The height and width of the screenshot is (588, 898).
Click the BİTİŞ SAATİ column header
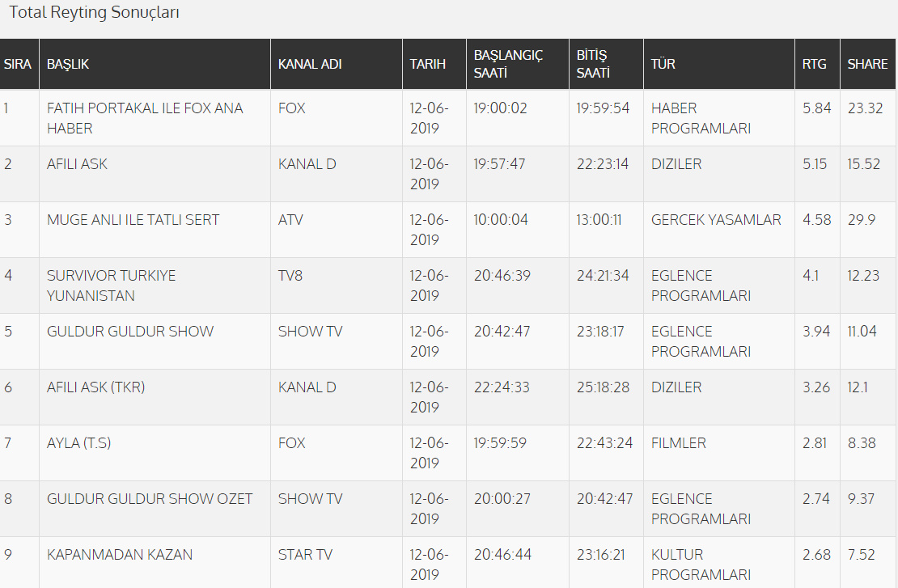(x=593, y=64)
